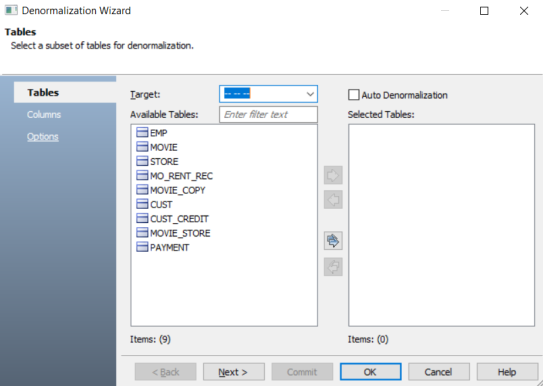Click the add all tables arrow button
This screenshot has width=543, height=386.
point(333,241)
